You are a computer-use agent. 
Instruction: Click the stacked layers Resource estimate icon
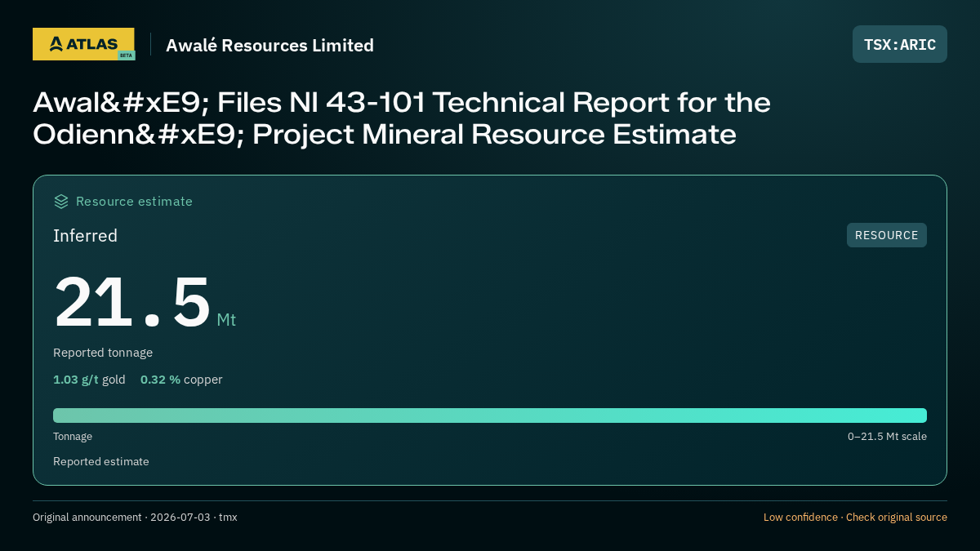pos(61,201)
